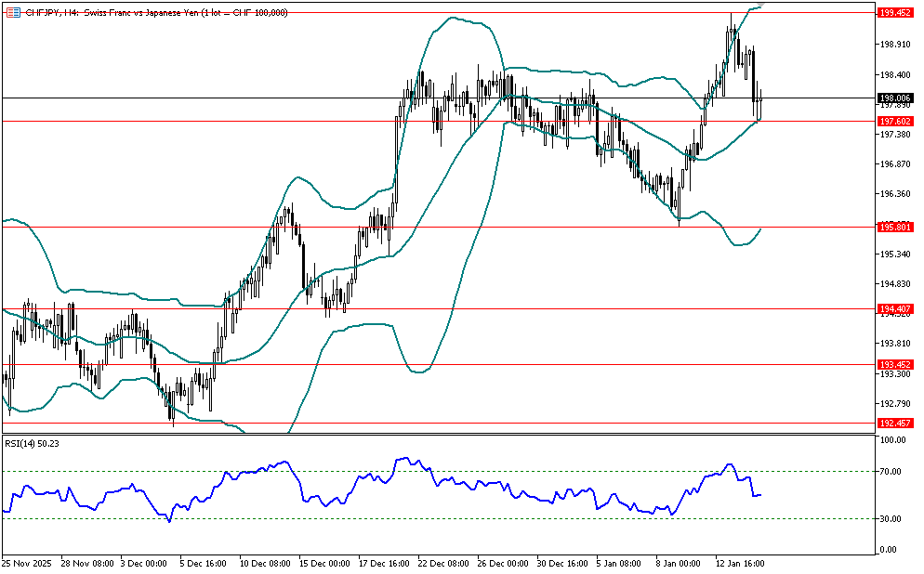Select the 192.457 bottom red level label
Viewport: 924px width, 574px height.
pos(893,424)
